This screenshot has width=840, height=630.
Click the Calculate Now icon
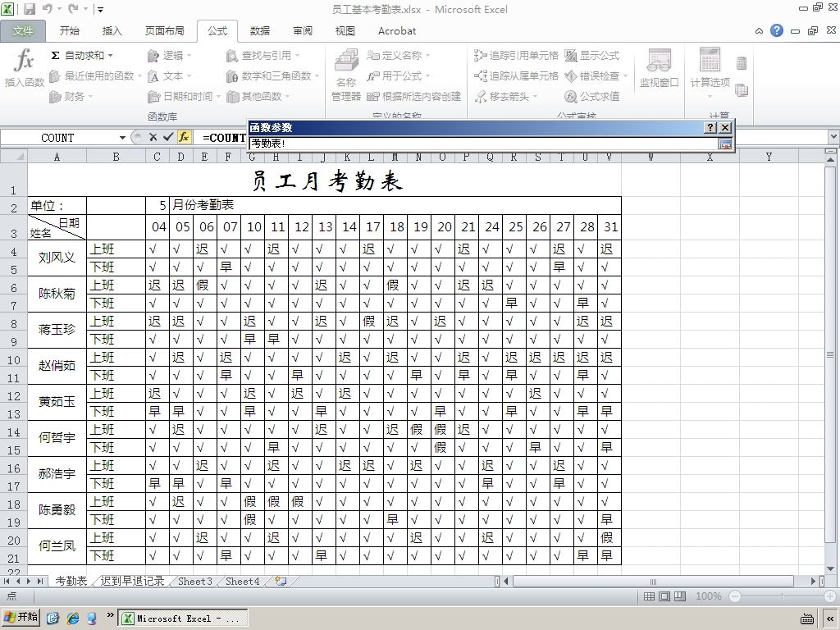[742, 63]
